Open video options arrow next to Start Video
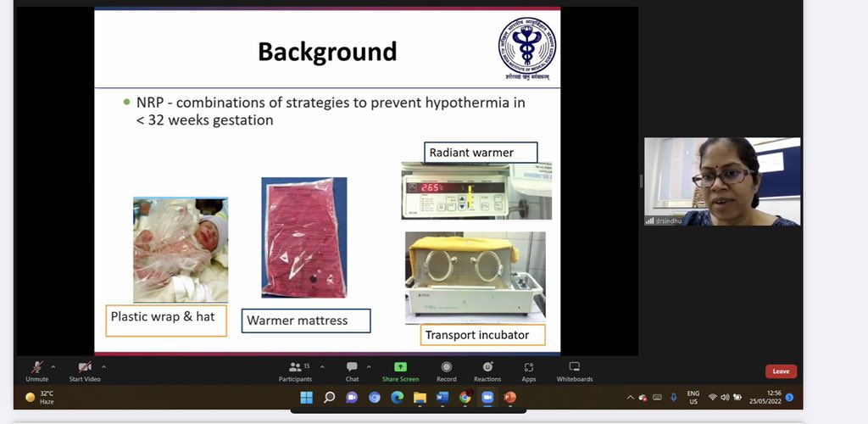Image resolution: width=868 pixels, height=424 pixels. pyautogui.click(x=103, y=366)
